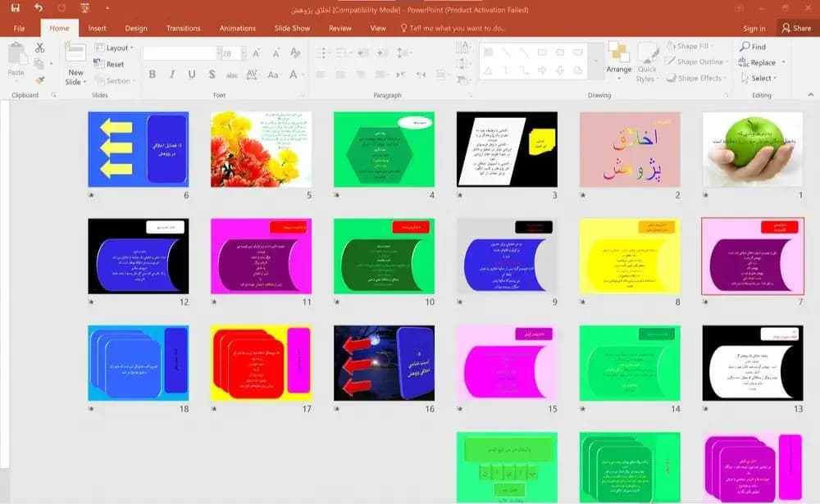This screenshot has width=820, height=504.
Task: Open the File menu
Action: [x=20, y=28]
